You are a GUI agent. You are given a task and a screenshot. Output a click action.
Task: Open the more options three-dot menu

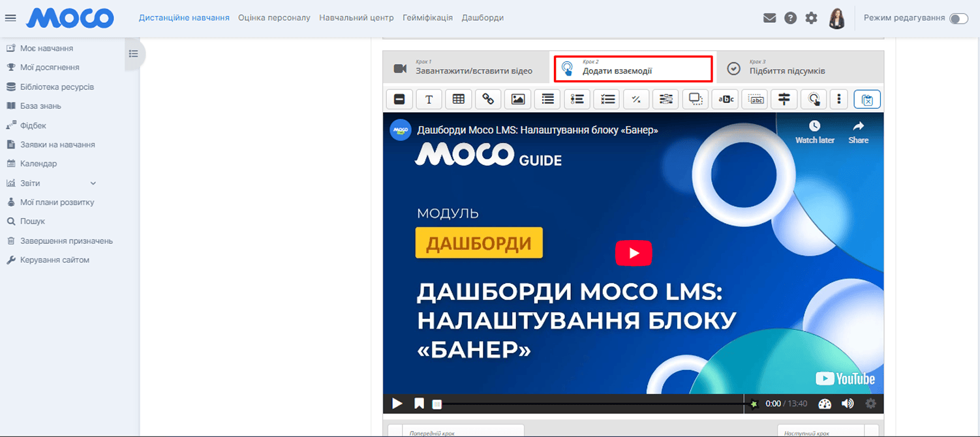pyautogui.click(x=839, y=99)
